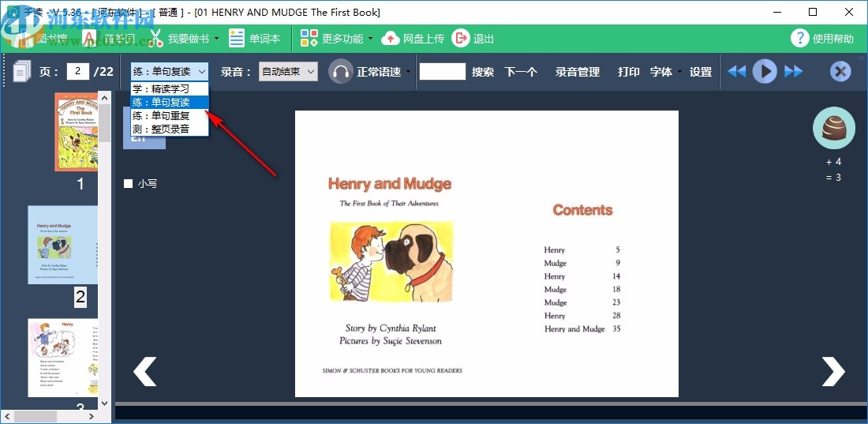The width and height of the screenshot is (868, 424).
Task: Click thumbnail panel scroll down arrow
Action: (105, 403)
